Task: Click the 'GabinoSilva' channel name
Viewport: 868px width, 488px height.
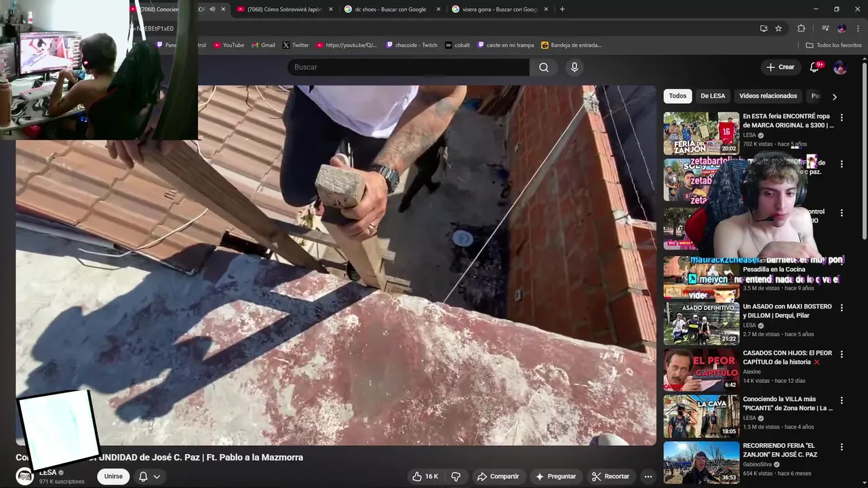Action: pyautogui.click(x=758, y=464)
